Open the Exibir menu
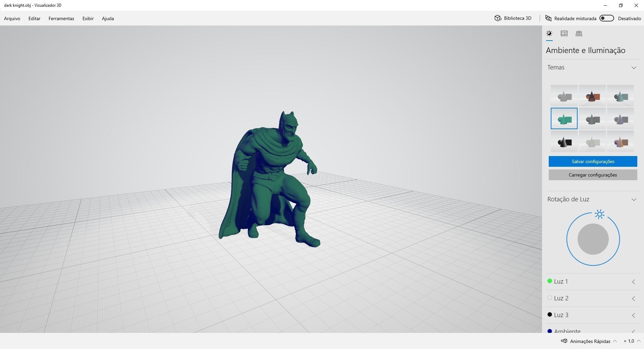This screenshot has width=644, height=349. tap(88, 18)
